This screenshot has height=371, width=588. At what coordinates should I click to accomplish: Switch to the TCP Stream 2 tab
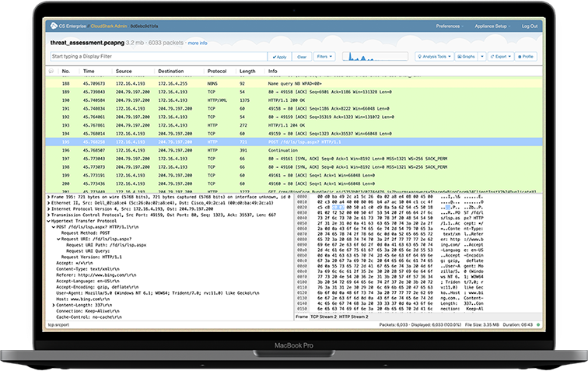(x=324, y=317)
